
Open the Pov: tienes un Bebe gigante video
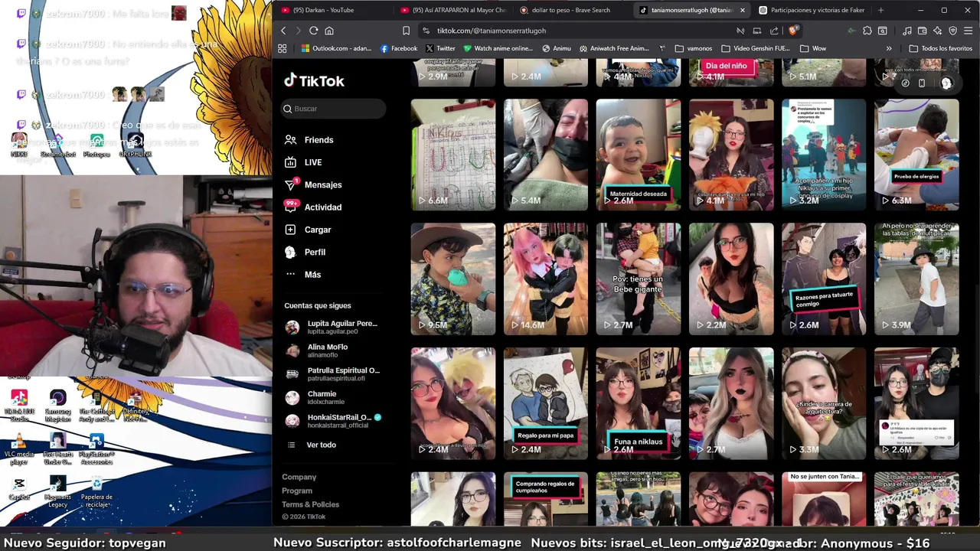pos(638,279)
